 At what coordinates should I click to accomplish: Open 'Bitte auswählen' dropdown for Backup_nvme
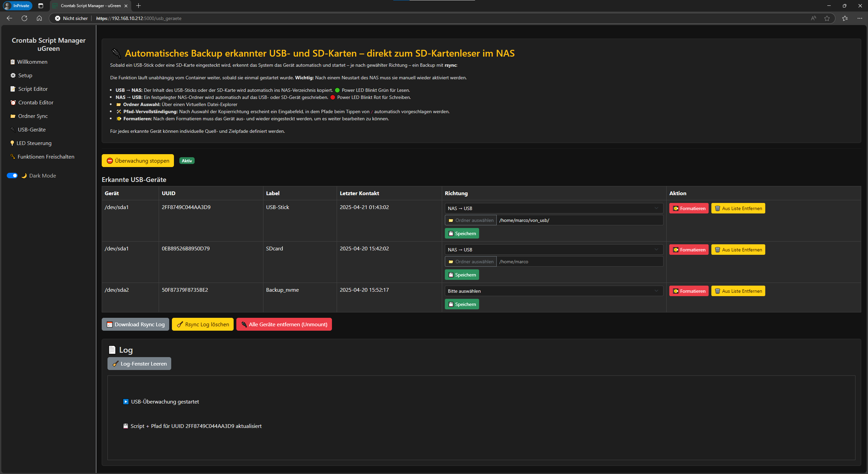coord(554,291)
